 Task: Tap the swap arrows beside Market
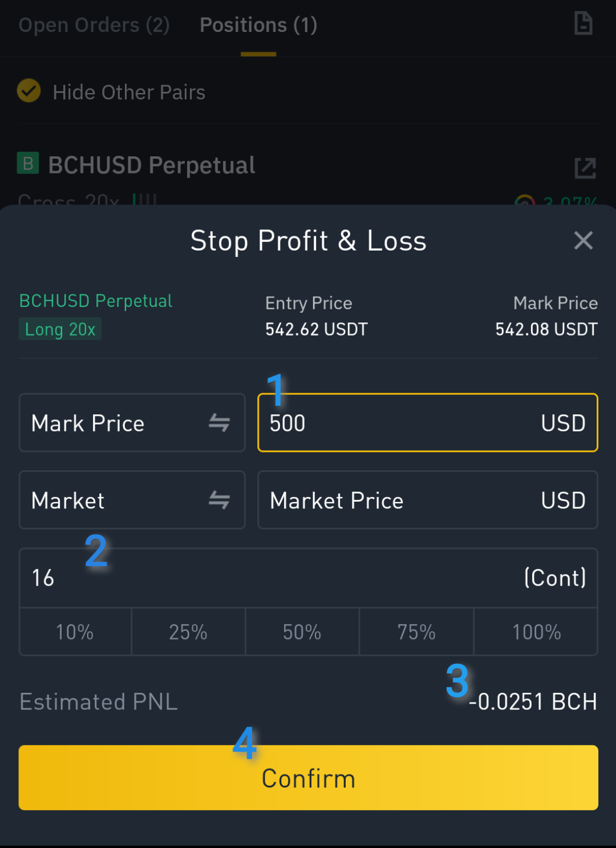(x=219, y=500)
